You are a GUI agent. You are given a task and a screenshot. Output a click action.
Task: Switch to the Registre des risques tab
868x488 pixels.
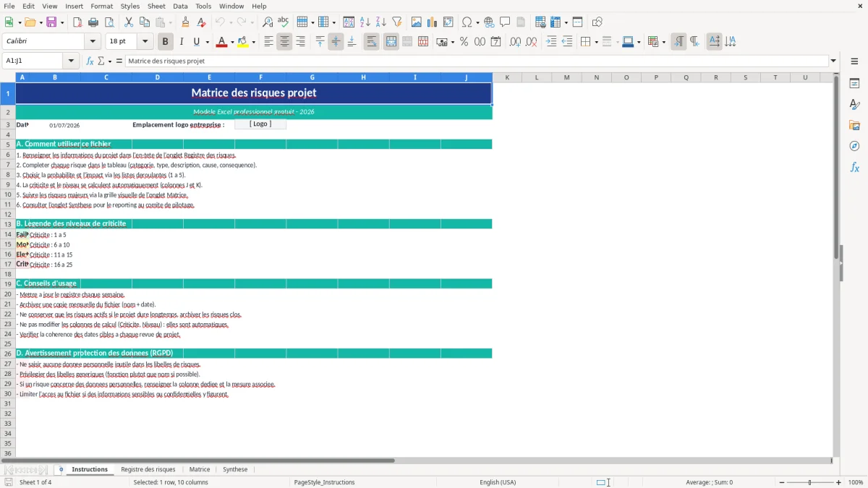148,469
